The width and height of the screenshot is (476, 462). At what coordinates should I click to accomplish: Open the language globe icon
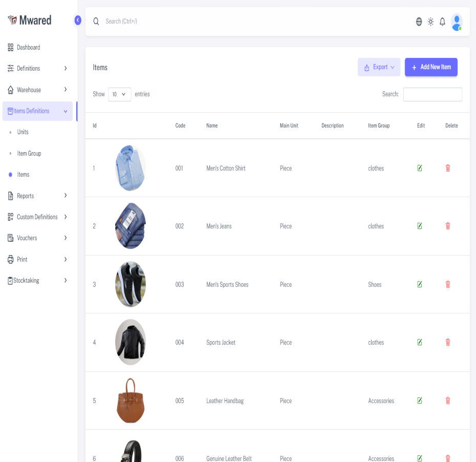pyautogui.click(x=419, y=22)
